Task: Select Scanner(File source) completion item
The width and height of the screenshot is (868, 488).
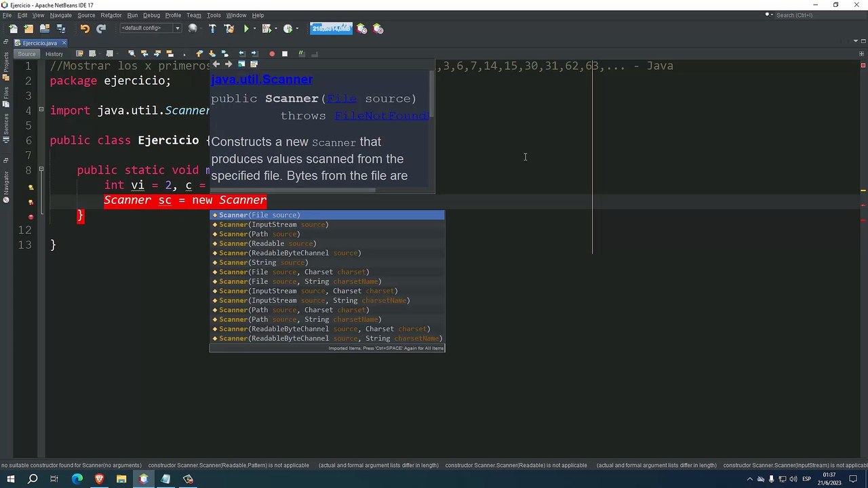Action: 327,215
